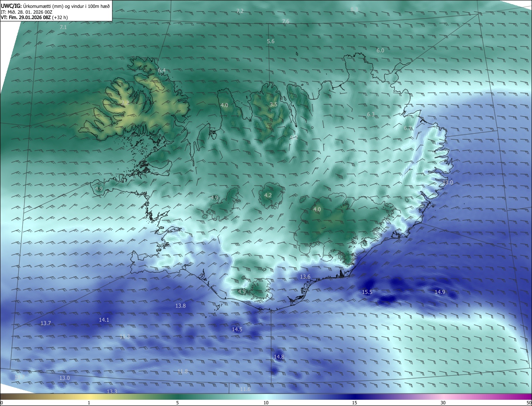Click the 14.8 value label
The width and height of the screenshot is (532, 406).
(279, 357)
